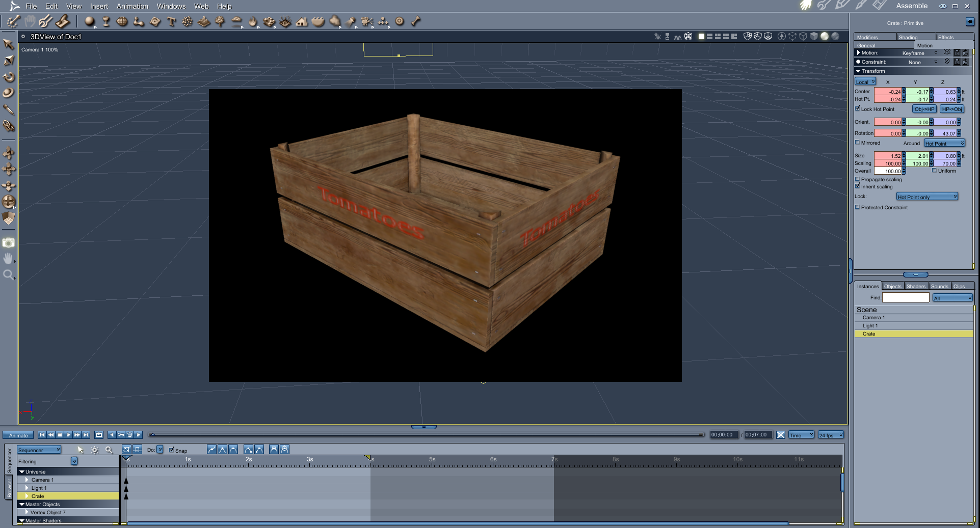Toggle Inherit scaling checkbox
980x528 pixels.
(858, 186)
